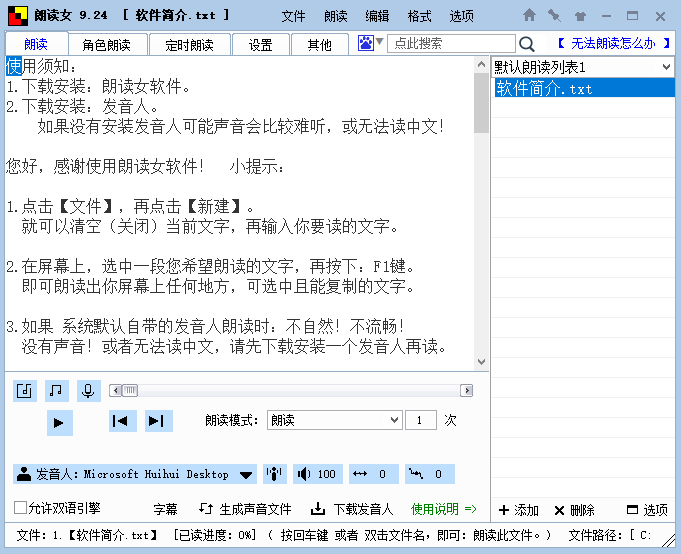Click the pin window-on-top icon
681x554 pixels.
(x=553, y=15)
